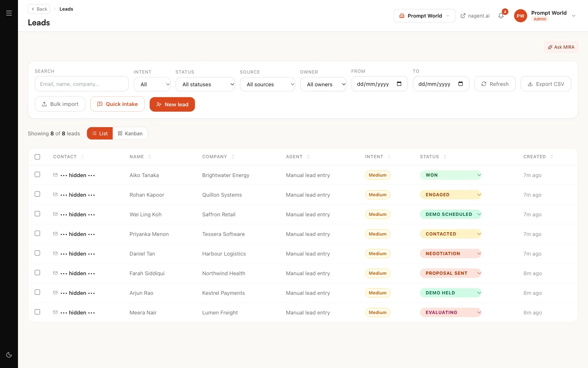Image resolution: width=588 pixels, height=368 pixels.
Task: Sort by Contact column arrows
Action: pyautogui.click(x=82, y=157)
